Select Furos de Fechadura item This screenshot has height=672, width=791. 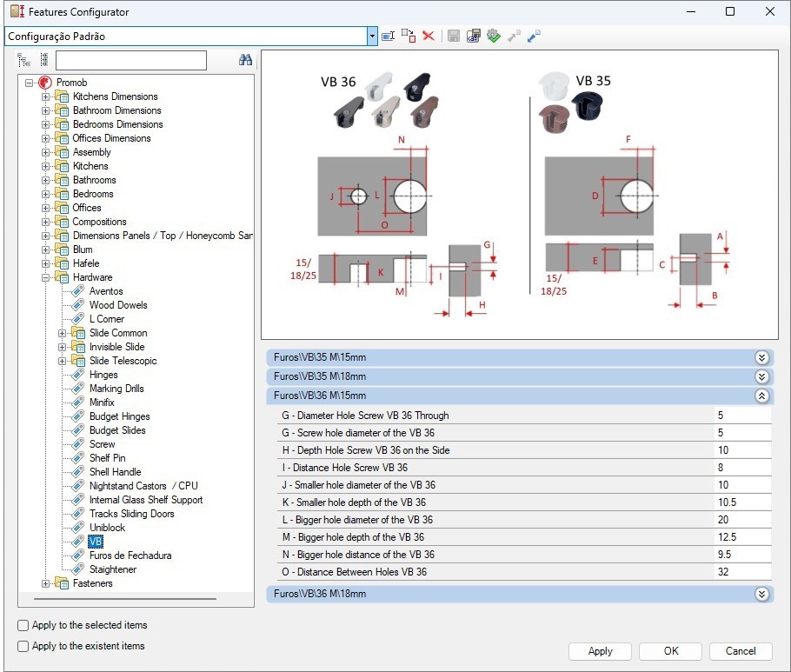point(130,556)
